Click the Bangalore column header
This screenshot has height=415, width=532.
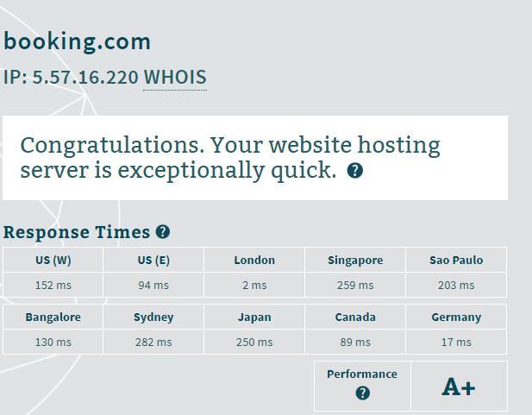[53, 318]
